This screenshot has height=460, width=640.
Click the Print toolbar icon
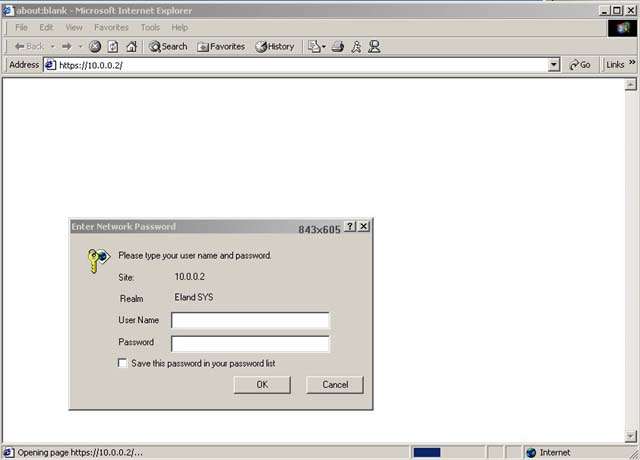(338, 47)
